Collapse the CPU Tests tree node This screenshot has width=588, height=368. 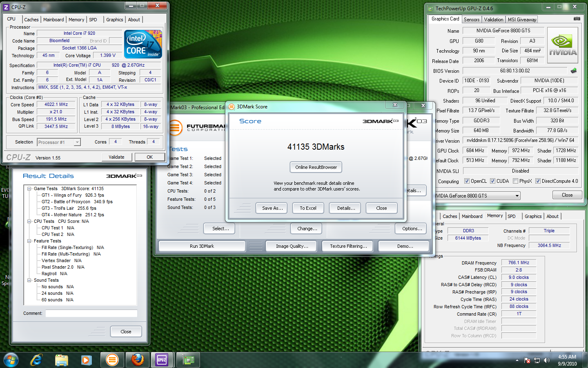(29, 222)
